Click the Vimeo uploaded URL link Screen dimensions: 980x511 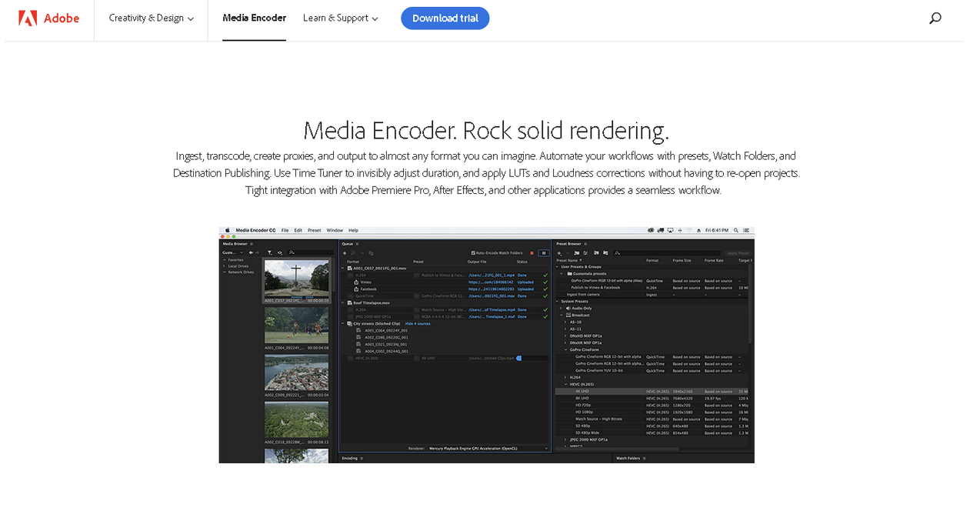pos(491,282)
